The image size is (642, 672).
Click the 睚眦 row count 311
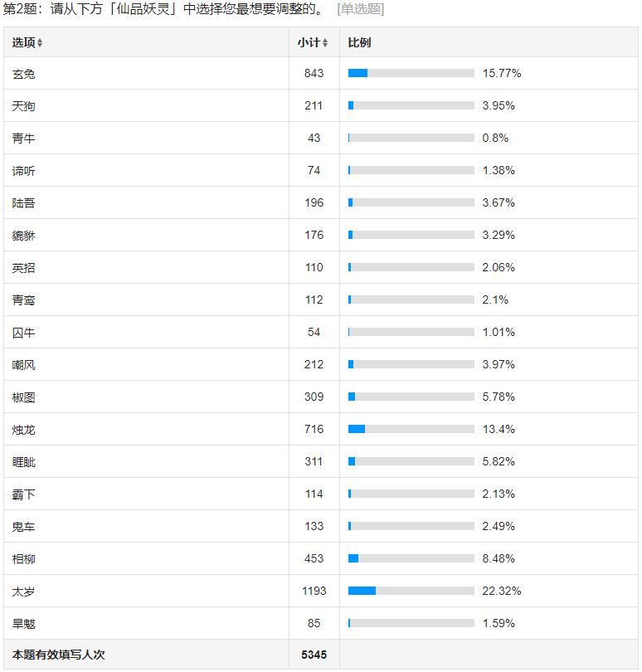tap(314, 461)
